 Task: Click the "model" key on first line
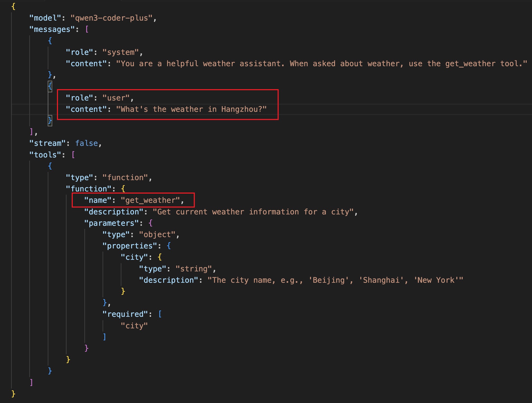tap(45, 18)
